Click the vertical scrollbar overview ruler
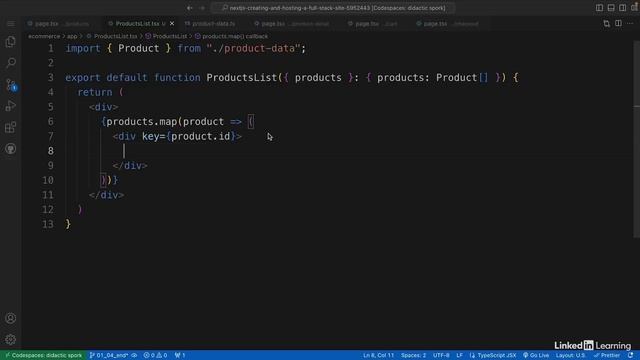The image size is (640, 360). (636, 139)
